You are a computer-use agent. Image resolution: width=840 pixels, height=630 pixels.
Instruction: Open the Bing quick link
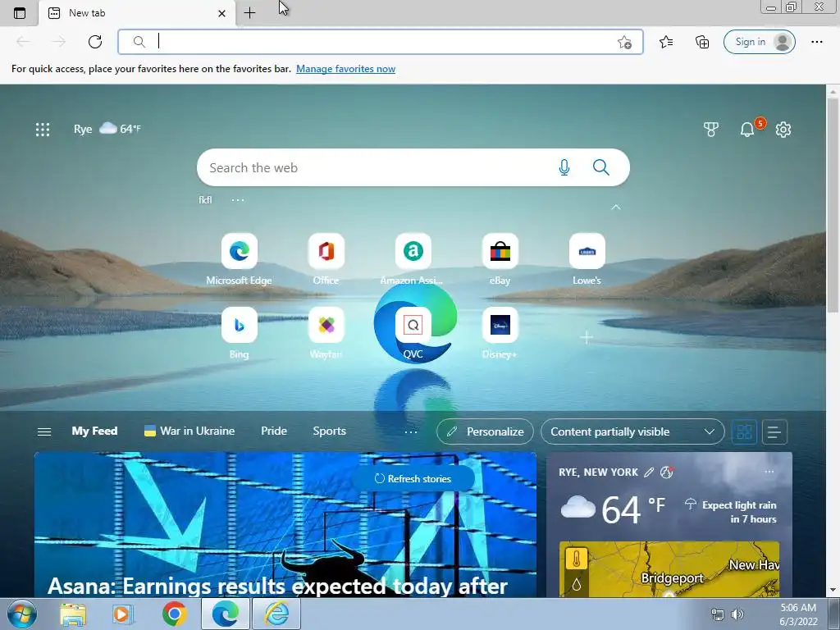(239, 333)
